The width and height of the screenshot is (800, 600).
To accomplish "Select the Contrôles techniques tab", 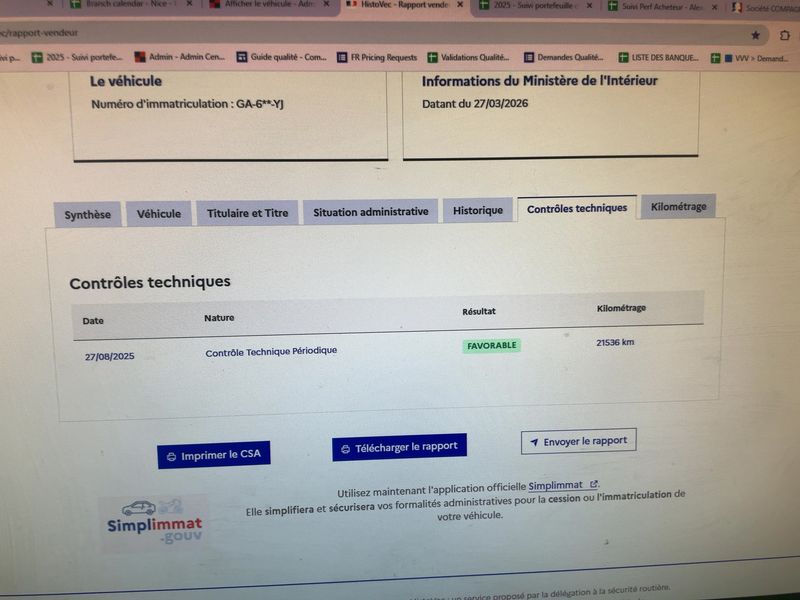I will [577, 208].
